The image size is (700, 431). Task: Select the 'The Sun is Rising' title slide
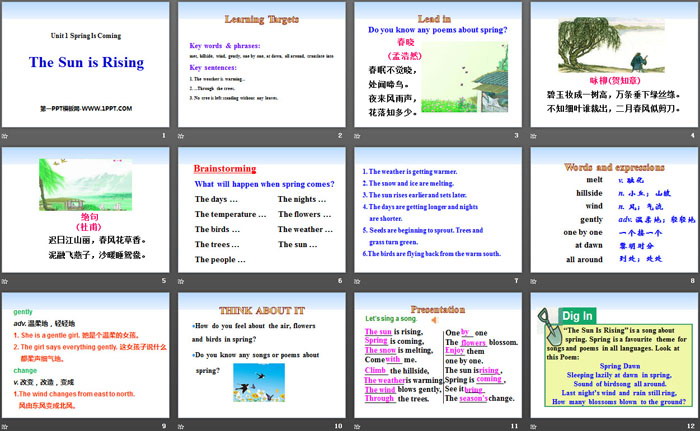tap(86, 63)
